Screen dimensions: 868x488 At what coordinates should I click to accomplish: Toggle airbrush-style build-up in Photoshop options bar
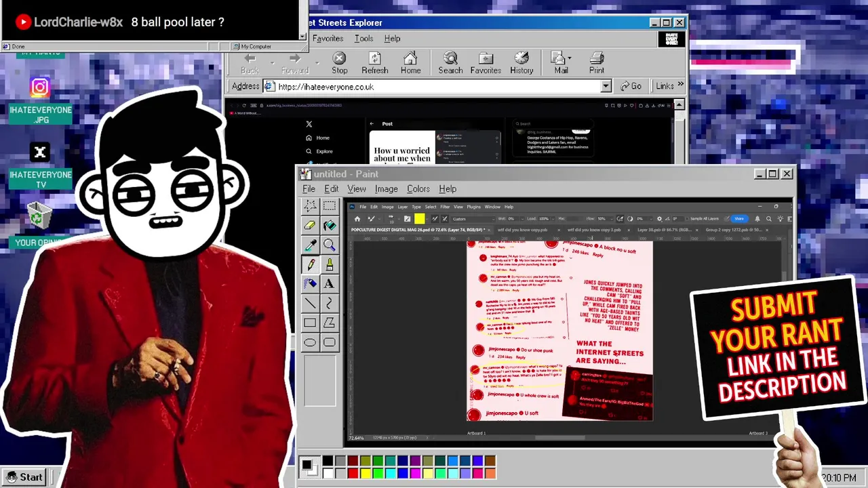coord(620,218)
